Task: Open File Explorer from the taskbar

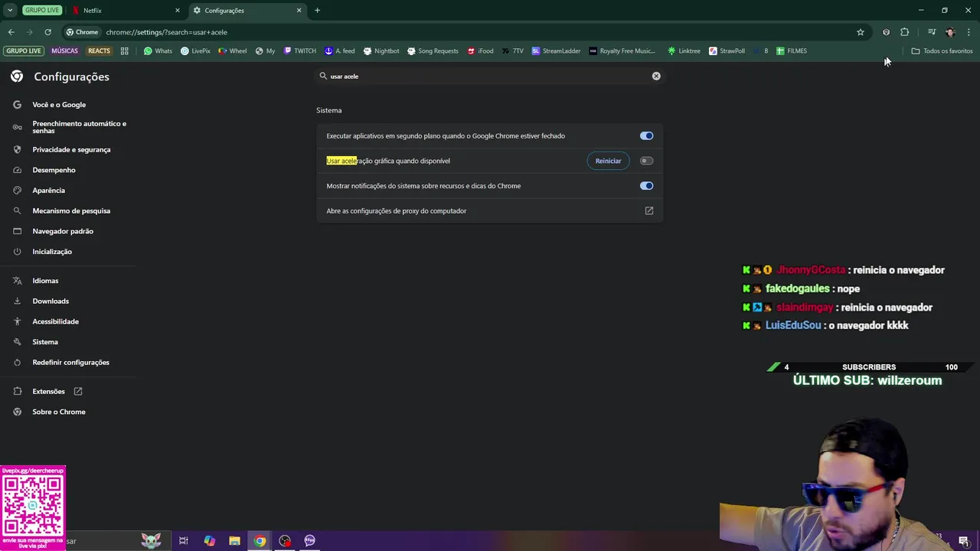Action: pos(234,541)
